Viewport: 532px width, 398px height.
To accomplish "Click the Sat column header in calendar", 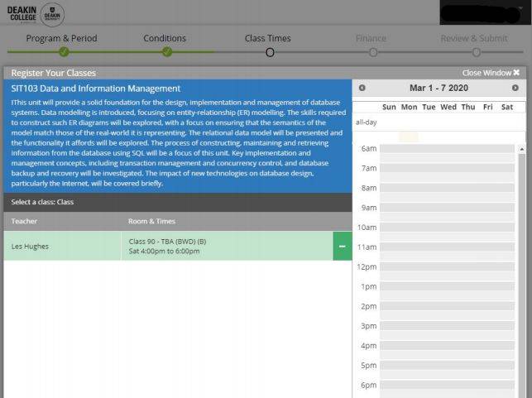I will pos(506,107).
